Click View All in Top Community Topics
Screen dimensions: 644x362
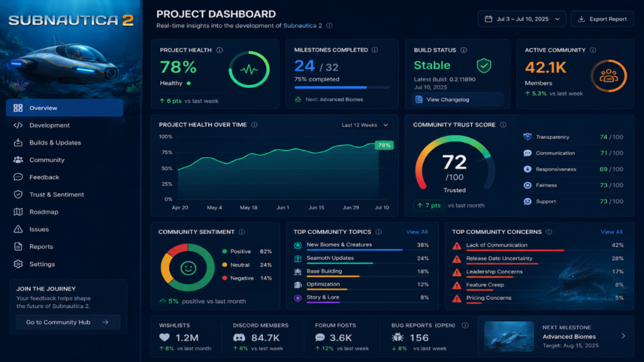coord(417,232)
